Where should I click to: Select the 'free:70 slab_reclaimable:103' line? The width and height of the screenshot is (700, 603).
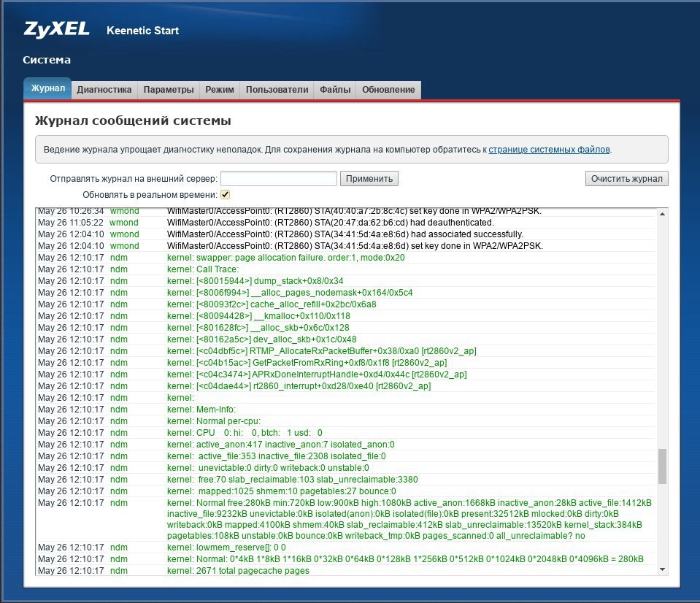click(x=346, y=480)
